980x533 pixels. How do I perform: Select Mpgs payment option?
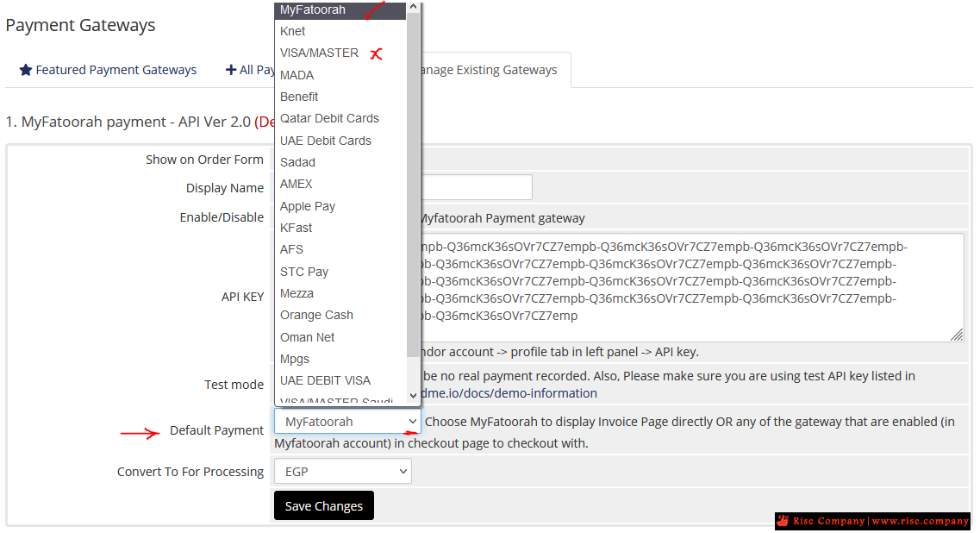point(340,359)
